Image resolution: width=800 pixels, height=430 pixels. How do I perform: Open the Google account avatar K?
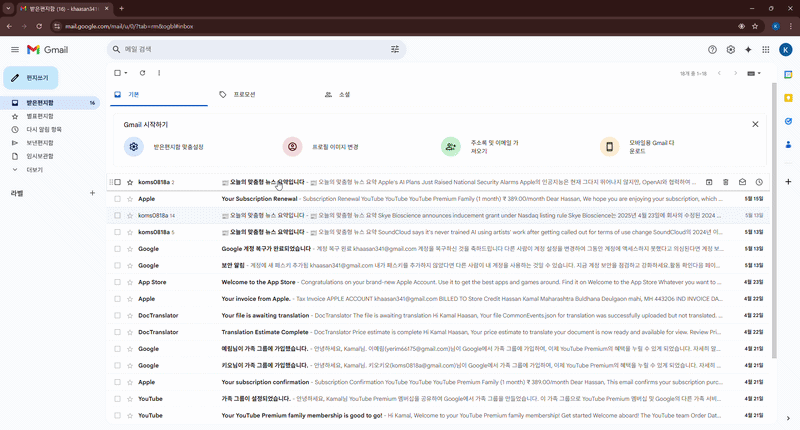786,49
